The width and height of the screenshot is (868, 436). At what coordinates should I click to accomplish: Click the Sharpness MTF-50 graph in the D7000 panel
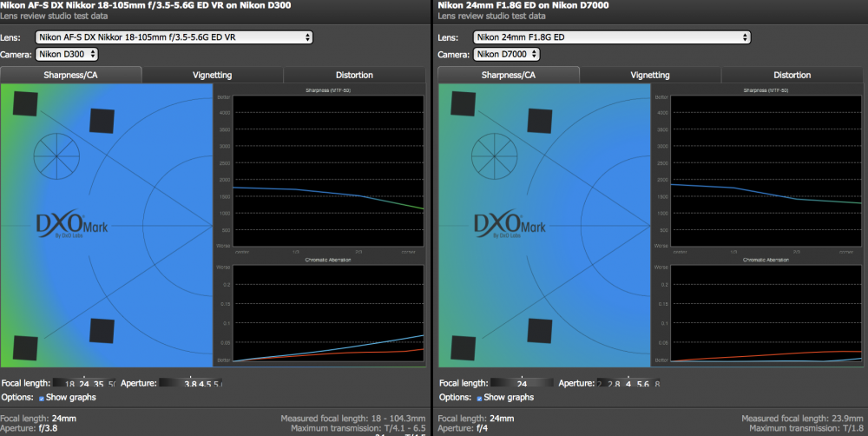pos(766,170)
